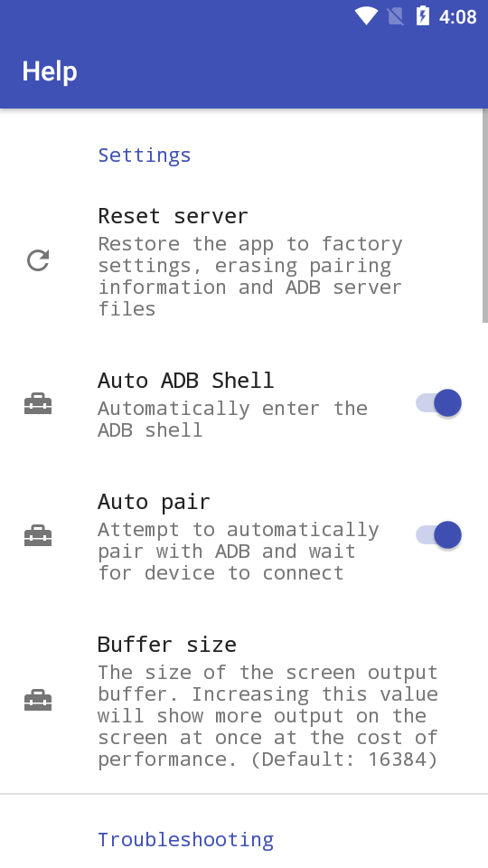
Task: Tap the battery charging status icon
Action: point(423,16)
